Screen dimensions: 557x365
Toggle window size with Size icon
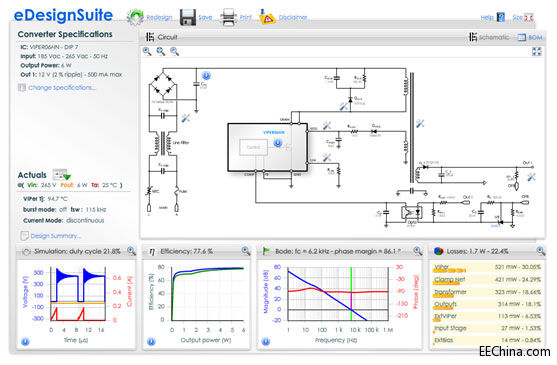click(529, 17)
